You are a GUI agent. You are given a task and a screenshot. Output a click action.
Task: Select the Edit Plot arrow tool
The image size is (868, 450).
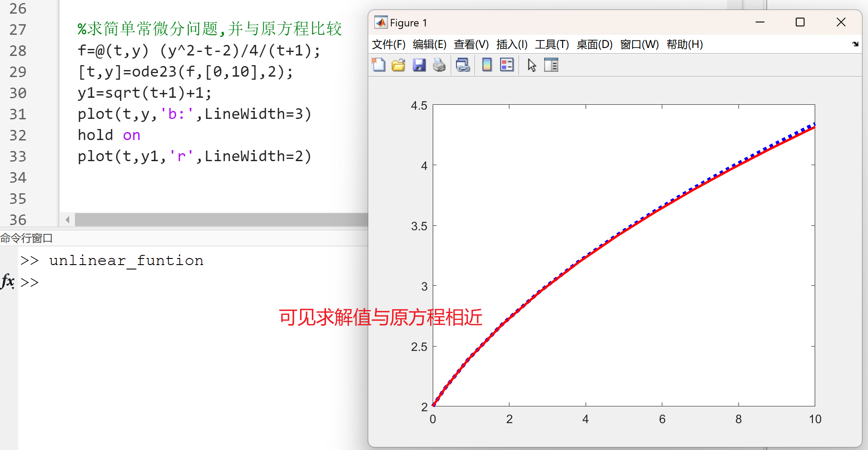pos(532,65)
